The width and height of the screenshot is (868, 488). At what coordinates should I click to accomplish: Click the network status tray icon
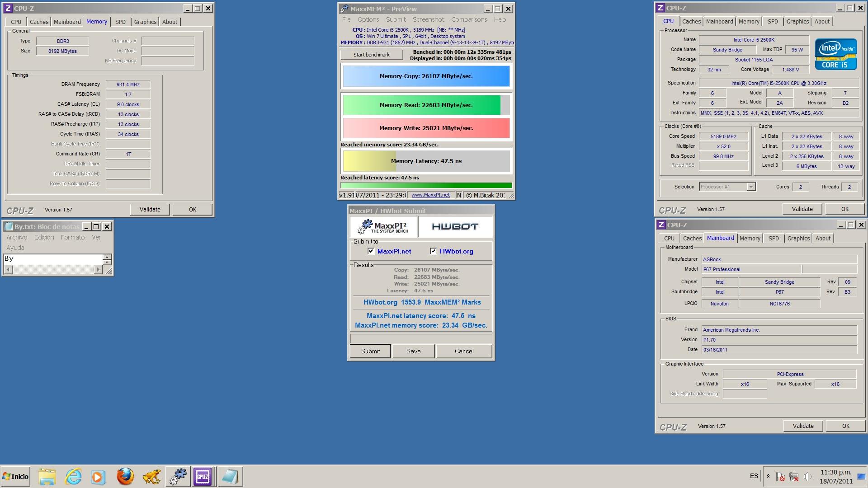click(794, 477)
